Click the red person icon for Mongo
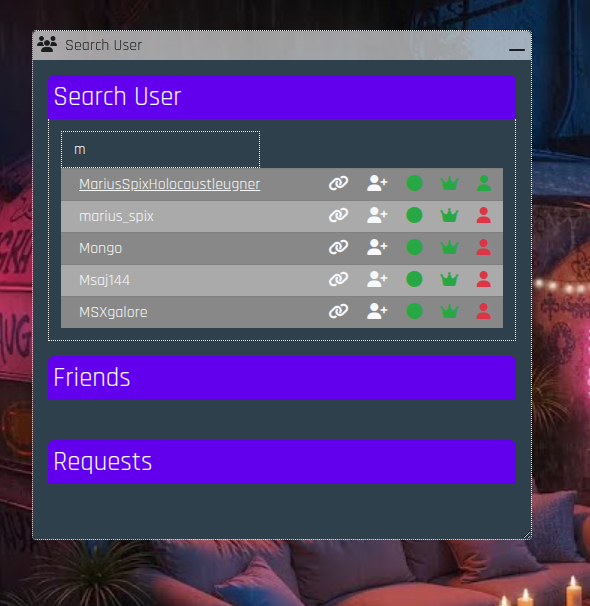Screen dimensions: 590x606 484,247
